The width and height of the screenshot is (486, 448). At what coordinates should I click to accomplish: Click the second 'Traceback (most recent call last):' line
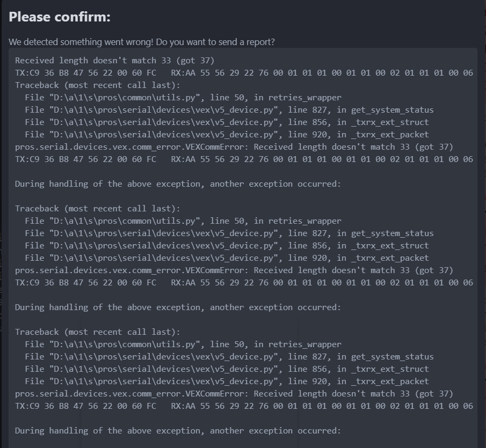point(98,208)
